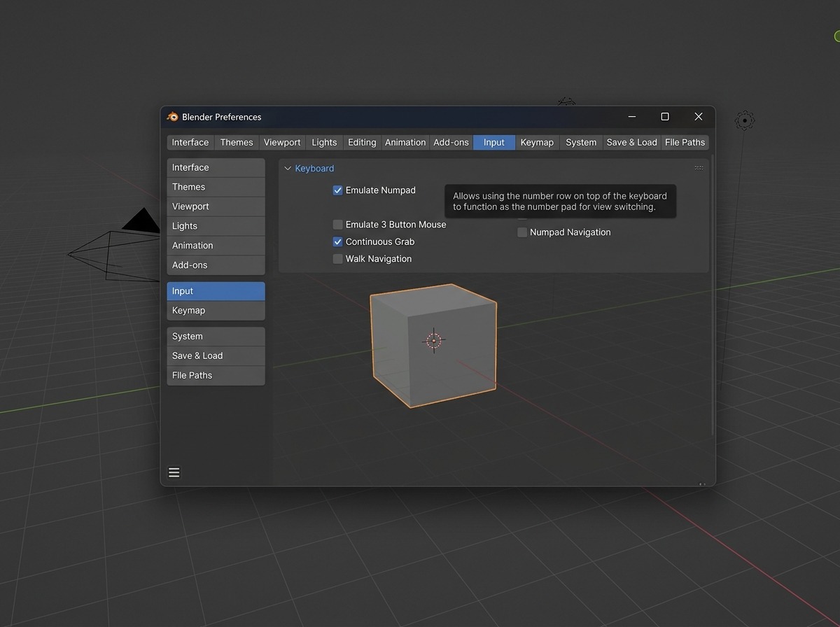Select the camera object in the viewport
This screenshot has height=627, width=840.
(115, 245)
